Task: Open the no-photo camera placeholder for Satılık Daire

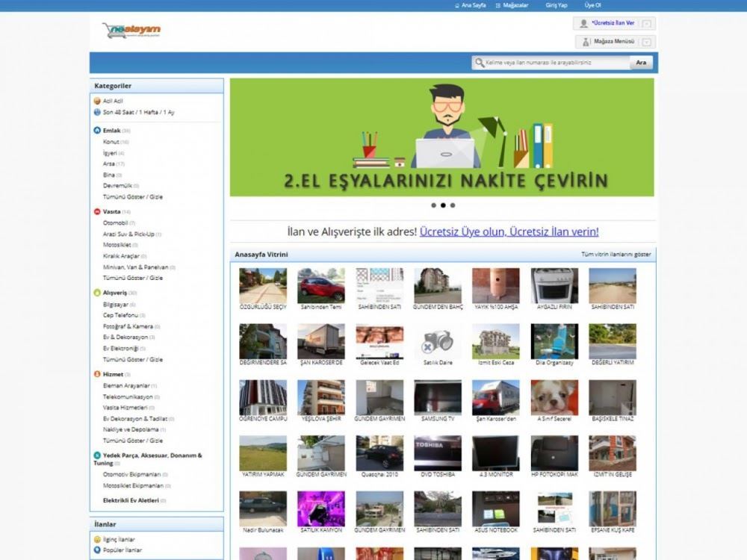Action: [x=438, y=341]
